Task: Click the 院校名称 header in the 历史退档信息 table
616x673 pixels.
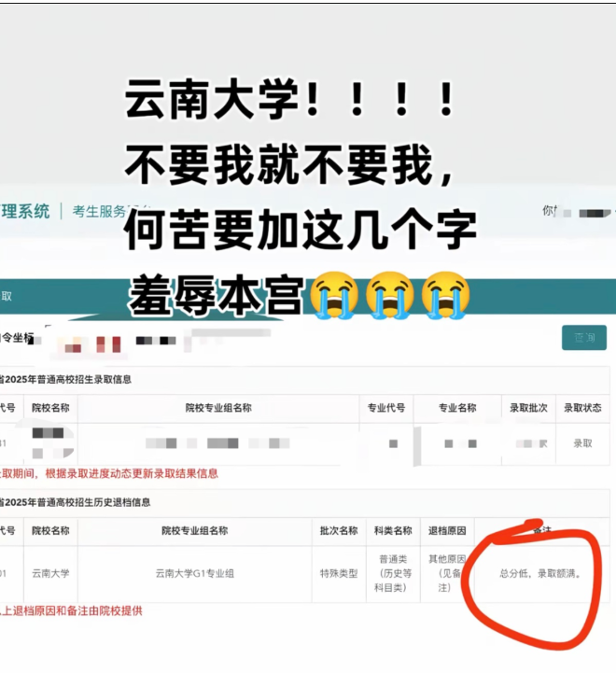Action: pyautogui.click(x=50, y=531)
